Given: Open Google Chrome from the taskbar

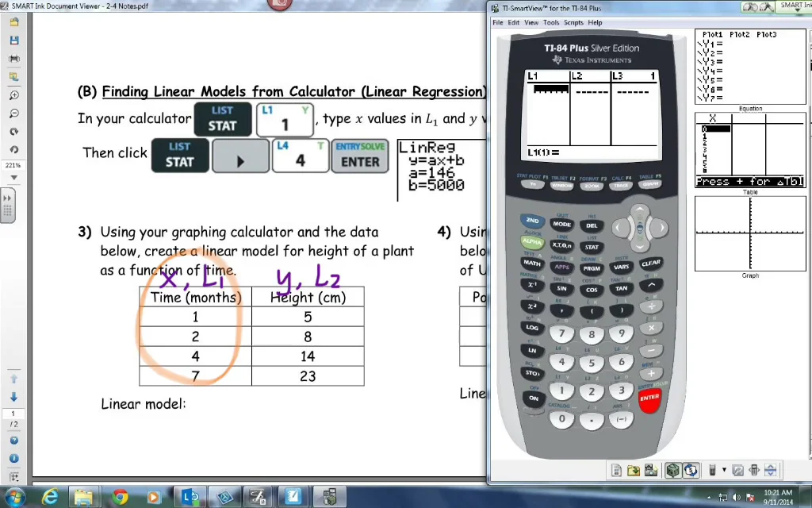Looking at the screenshot, I should pyautogui.click(x=121, y=498).
